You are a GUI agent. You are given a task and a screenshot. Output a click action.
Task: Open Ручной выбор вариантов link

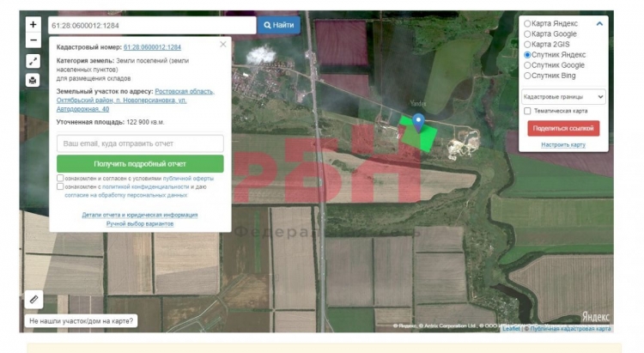coord(140,223)
